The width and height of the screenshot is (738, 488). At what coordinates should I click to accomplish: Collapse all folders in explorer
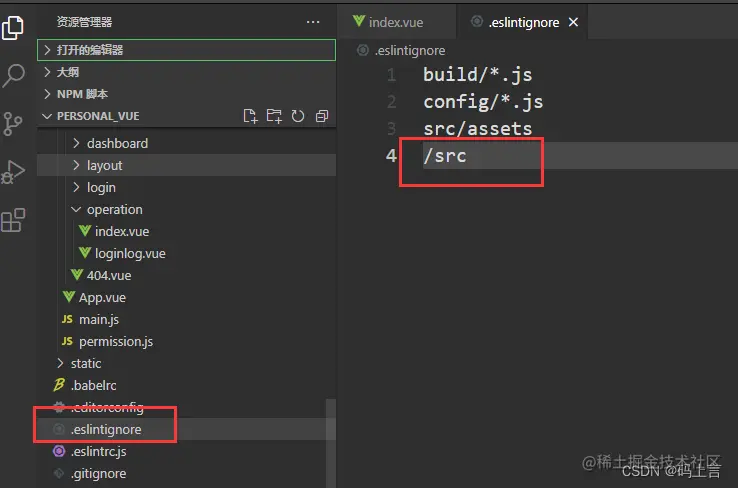(x=322, y=116)
